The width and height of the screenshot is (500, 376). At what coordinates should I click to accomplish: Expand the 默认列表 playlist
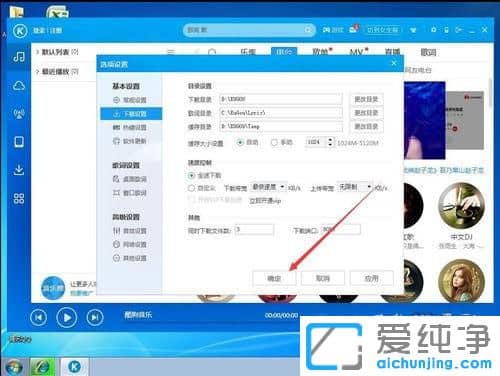pyautogui.click(x=57, y=52)
